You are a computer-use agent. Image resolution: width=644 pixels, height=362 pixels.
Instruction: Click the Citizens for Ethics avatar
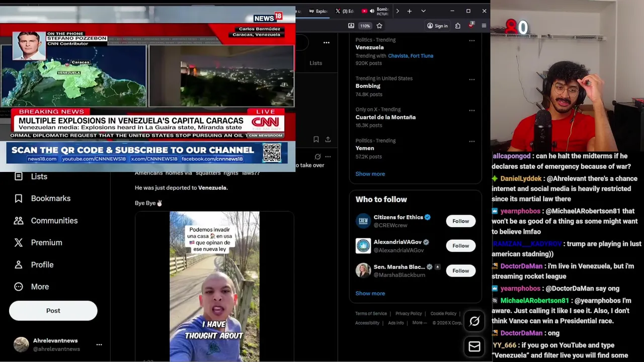(363, 221)
